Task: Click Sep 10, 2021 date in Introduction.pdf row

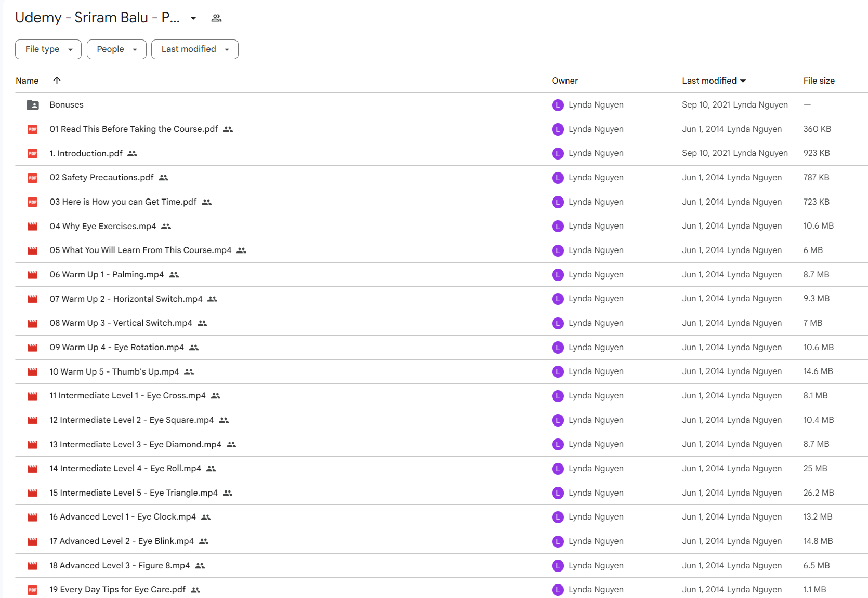Action: 706,153
